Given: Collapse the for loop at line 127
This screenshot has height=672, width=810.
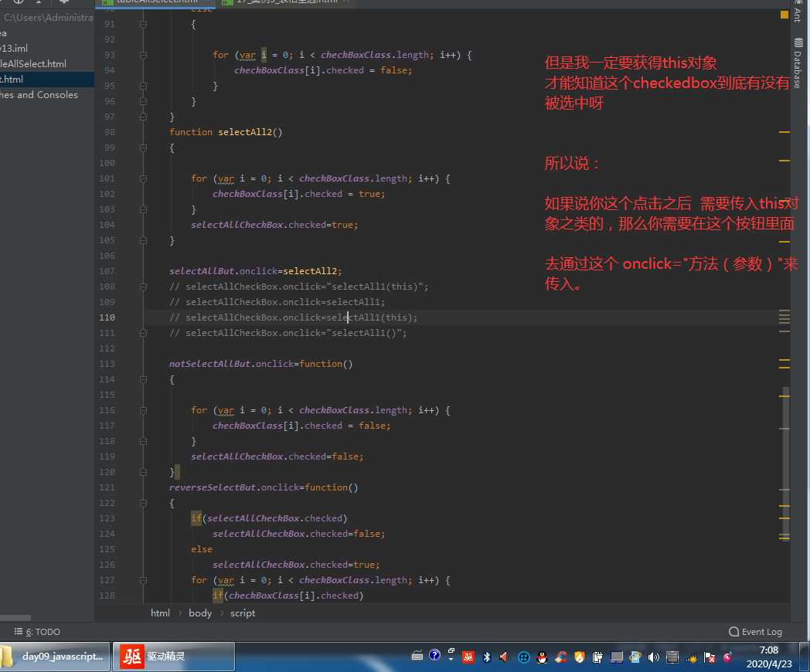Looking at the screenshot, I should click(144, 581).
